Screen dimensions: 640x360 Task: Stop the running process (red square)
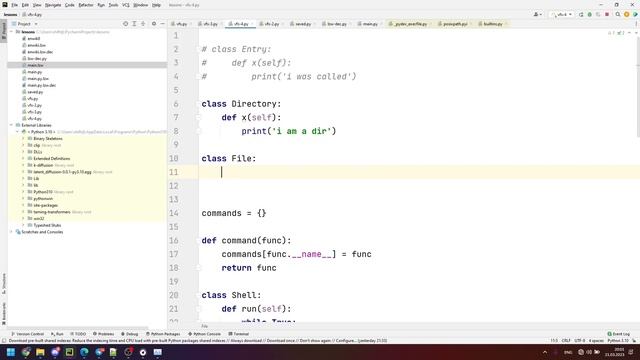(x=607, y=14)
